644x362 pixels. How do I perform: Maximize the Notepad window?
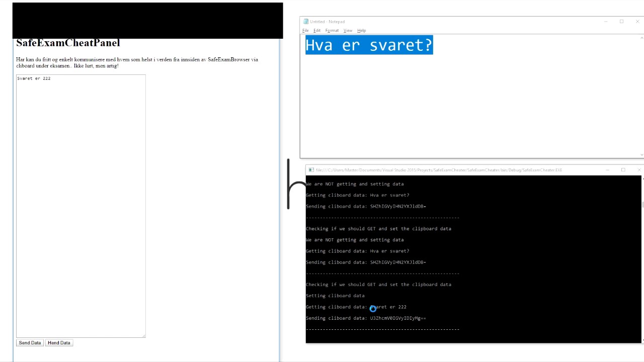coord(621,22)
